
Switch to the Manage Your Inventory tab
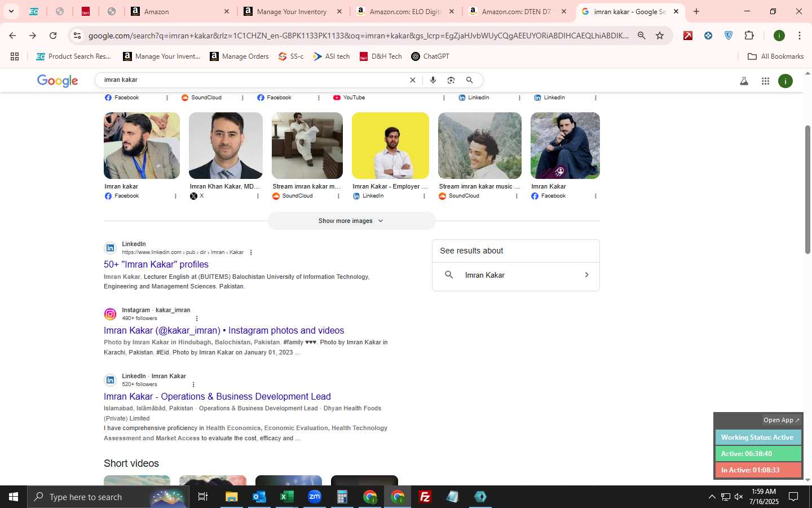[x=293, y=11]
